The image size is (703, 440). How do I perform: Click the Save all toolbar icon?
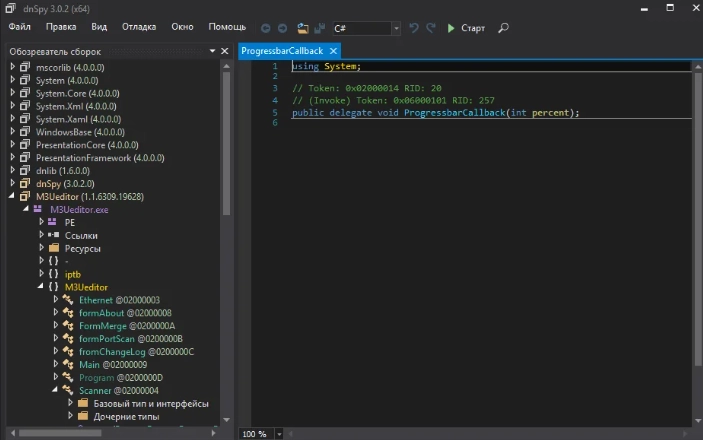coord(319,28)
